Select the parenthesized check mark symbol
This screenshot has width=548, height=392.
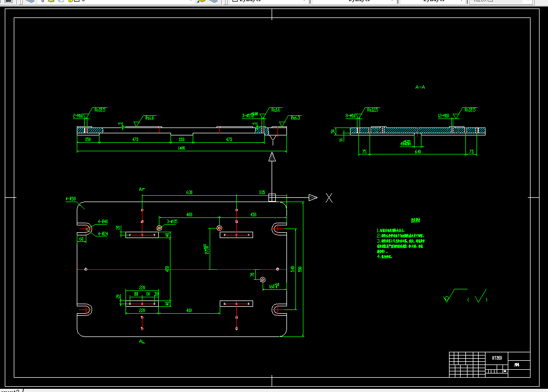[x=478, y=296]
